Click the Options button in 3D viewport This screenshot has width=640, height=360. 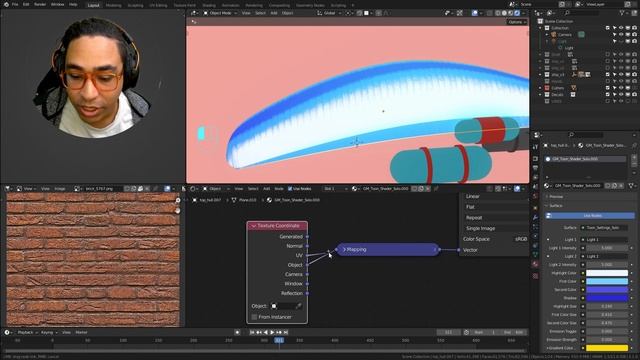pos(517,22)
